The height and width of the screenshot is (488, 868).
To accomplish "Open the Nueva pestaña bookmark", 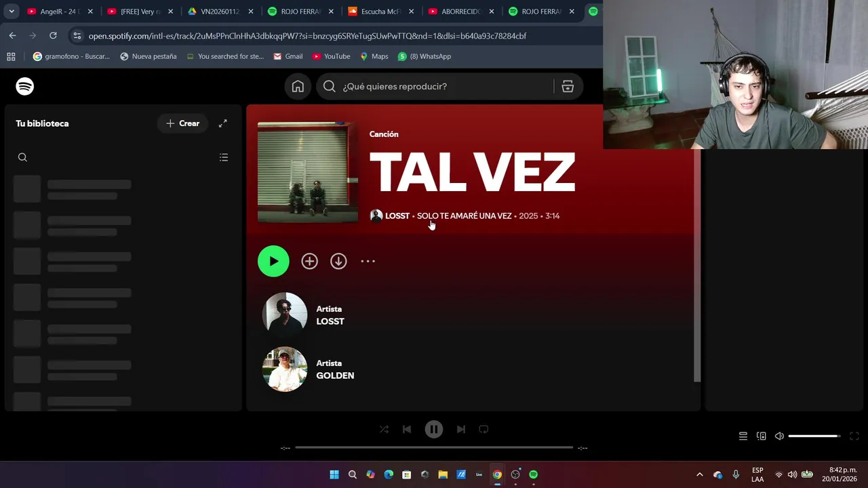I will point(148,56).
